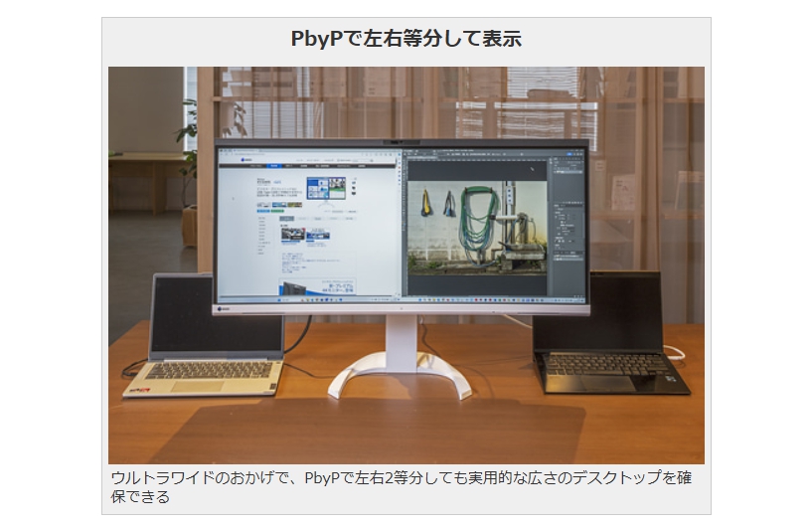
Task: Click the blue round logo in browser page header
Action: tap(246, 157)
